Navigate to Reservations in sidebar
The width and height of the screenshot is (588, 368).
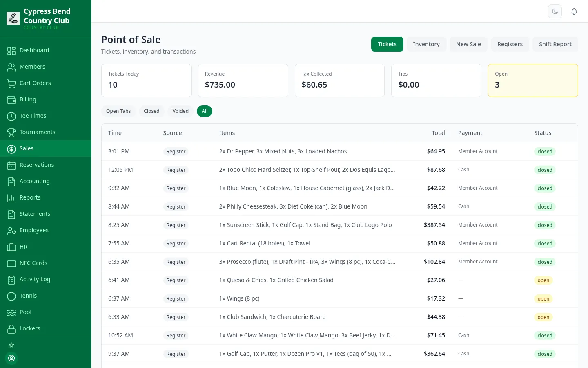pos(46,165)
